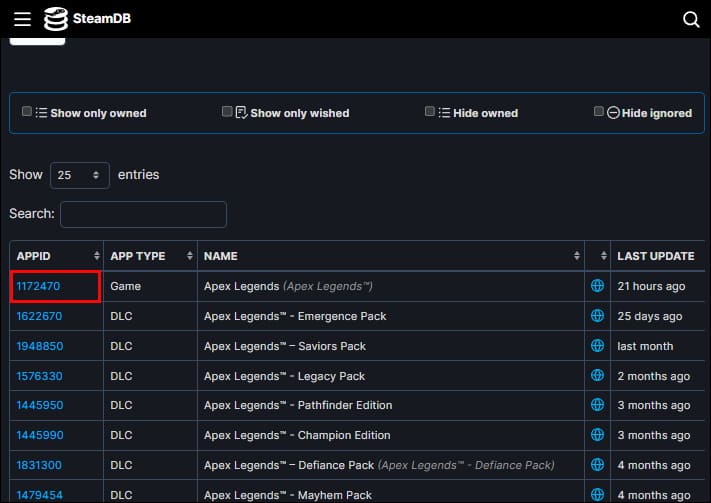Open app ID 1172470 link
Image resolution: width=711 pixels, height=503 pixels.
[38, 286]
